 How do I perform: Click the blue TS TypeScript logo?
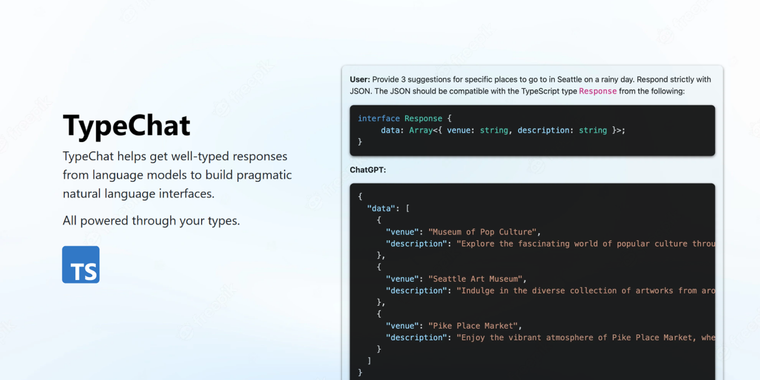[x=81, y=265]
